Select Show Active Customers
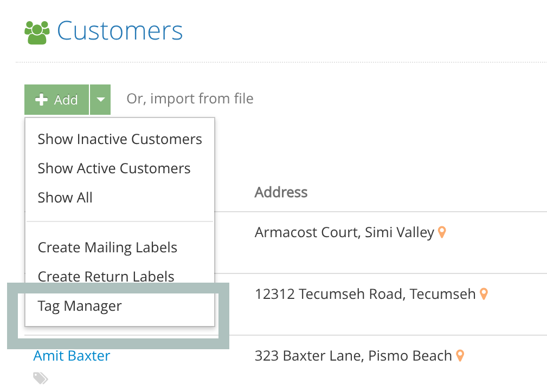The image size is (547, 392). tap(114, 168)
